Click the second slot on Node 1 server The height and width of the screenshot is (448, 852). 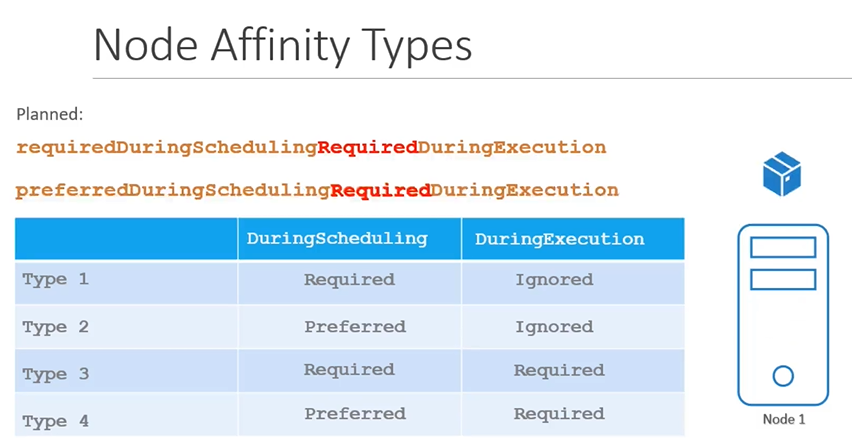click(783, 279)
